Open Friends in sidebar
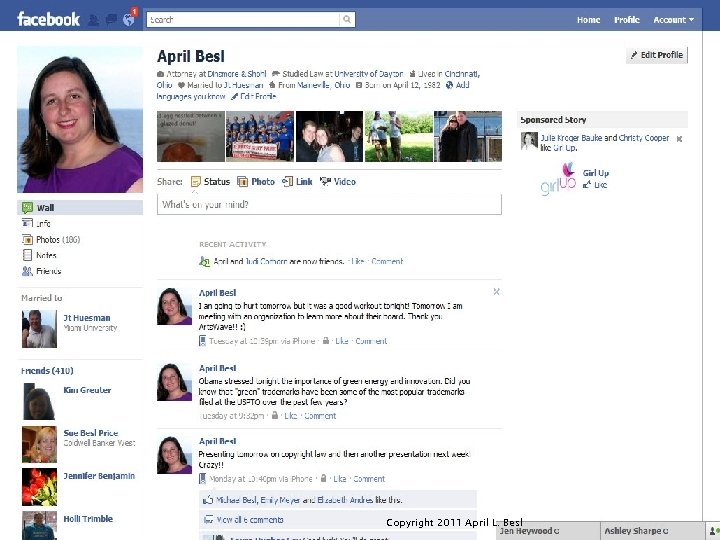Image resolution: width=720 pixels, height=540 pixels. click(41, 271)
